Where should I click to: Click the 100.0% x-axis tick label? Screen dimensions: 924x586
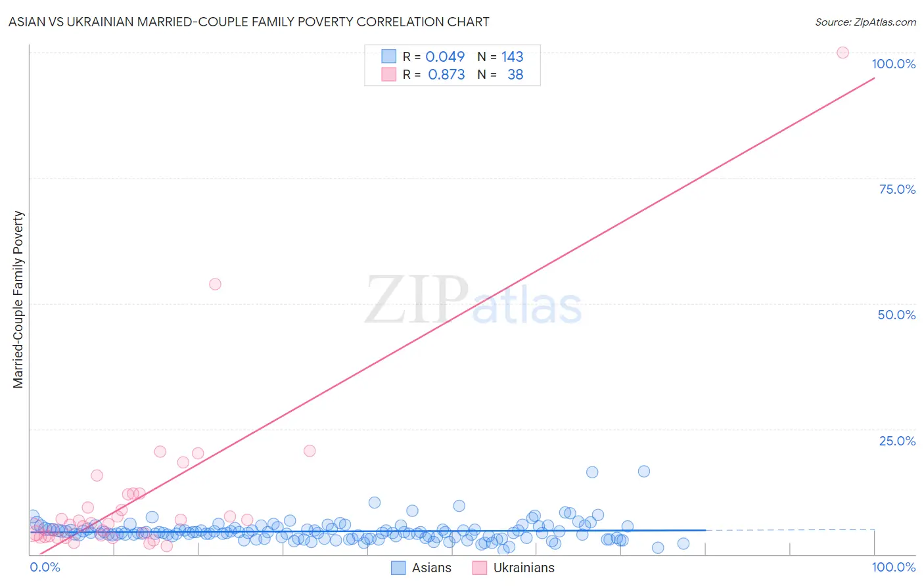pos(894,567)
